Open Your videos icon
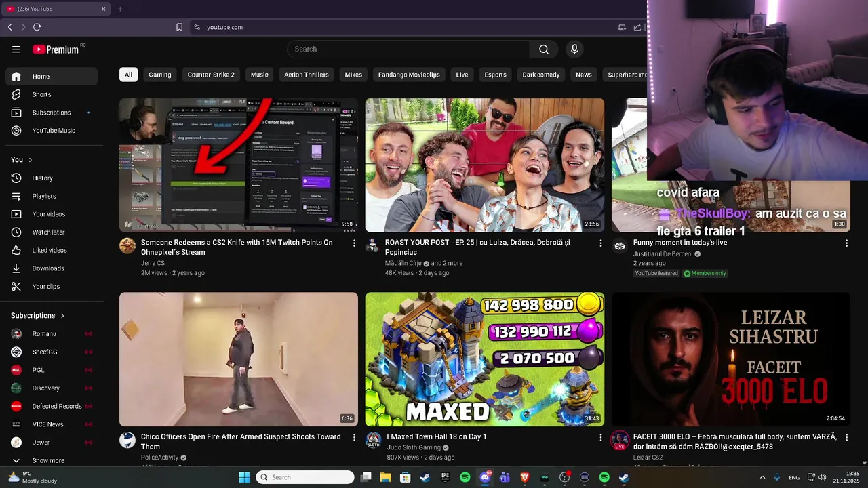The width and height of the screenshot is (868, 488). pos(16,214)
